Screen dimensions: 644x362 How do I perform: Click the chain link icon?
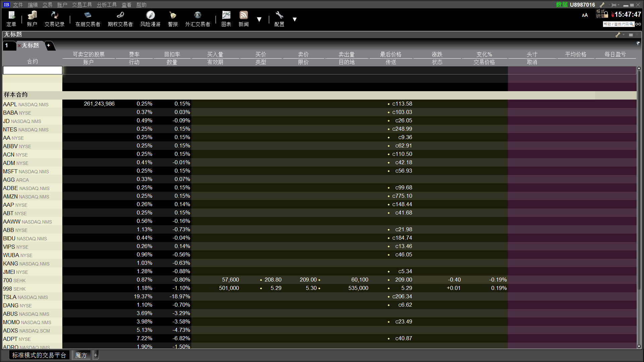coord(638,24)
